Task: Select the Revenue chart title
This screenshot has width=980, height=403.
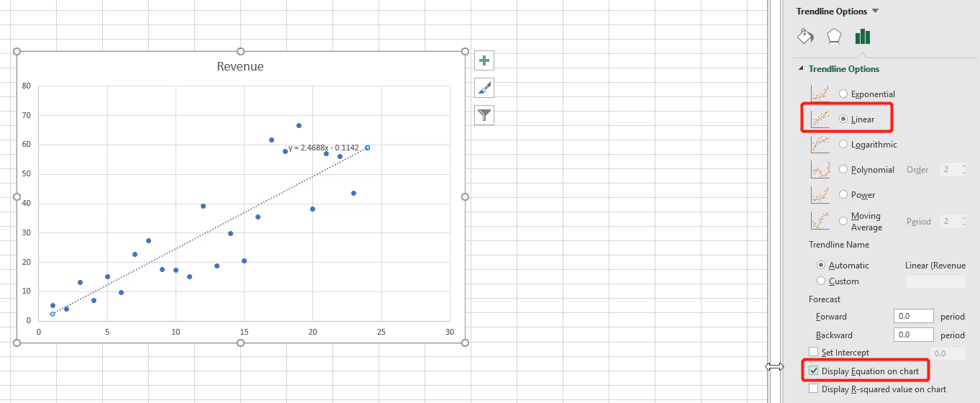Action: click(x=240, y=66)
